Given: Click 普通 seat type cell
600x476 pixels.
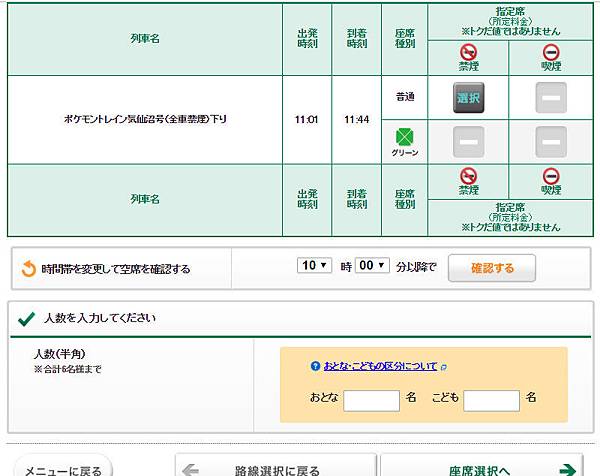Looking at the screenshot, I should (405, 97).
